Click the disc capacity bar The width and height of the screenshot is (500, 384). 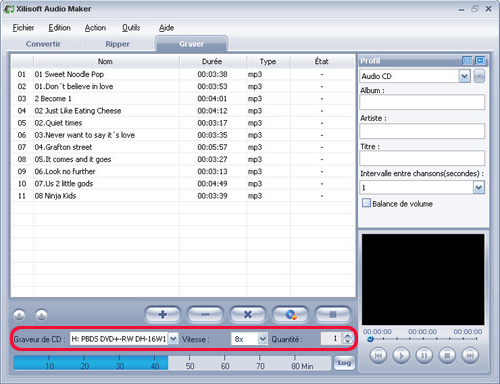[172, 363]
